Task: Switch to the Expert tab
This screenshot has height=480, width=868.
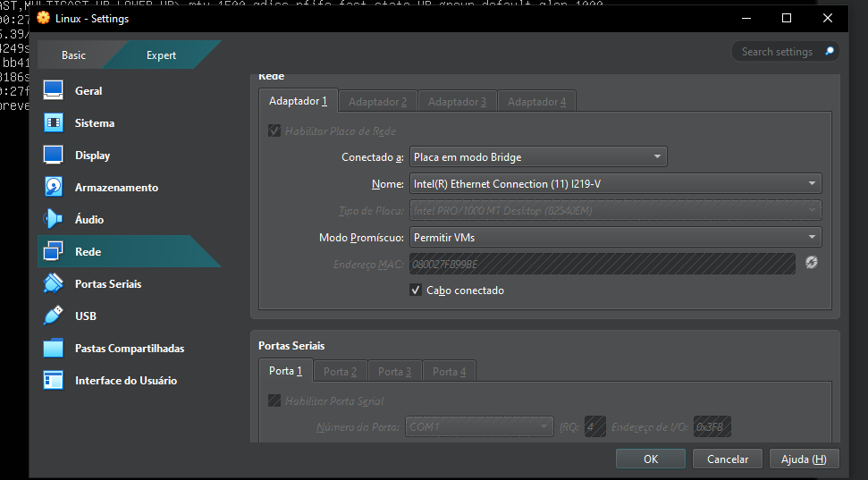Action: [x=161, y=55]
